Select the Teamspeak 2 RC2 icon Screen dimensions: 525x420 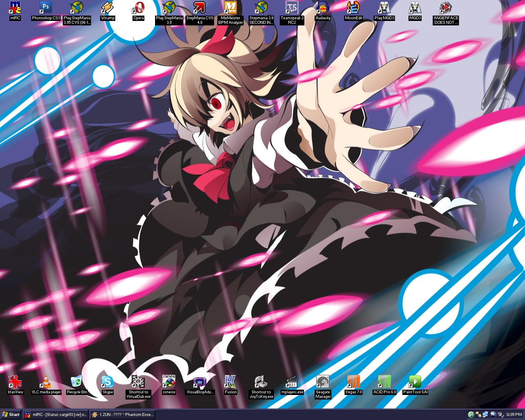point(292,8)
